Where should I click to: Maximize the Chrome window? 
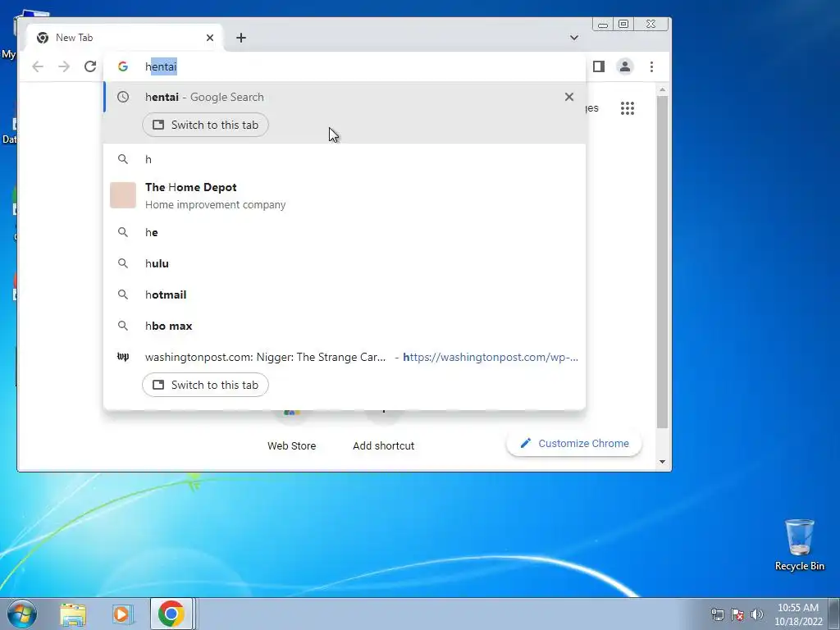click(623, 24)
